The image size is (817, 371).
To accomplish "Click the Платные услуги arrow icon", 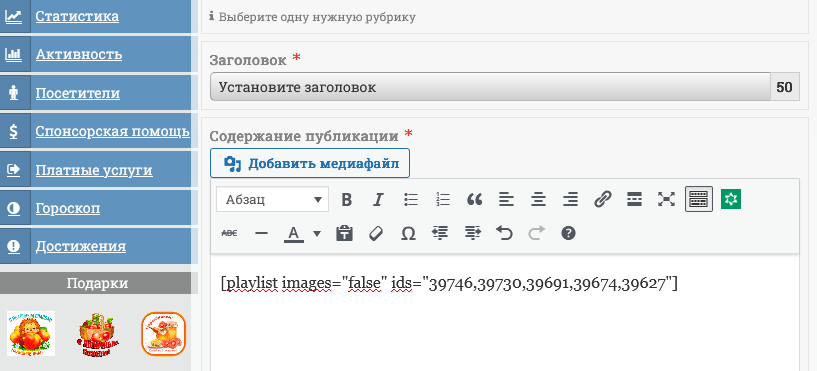I will 14,169.
